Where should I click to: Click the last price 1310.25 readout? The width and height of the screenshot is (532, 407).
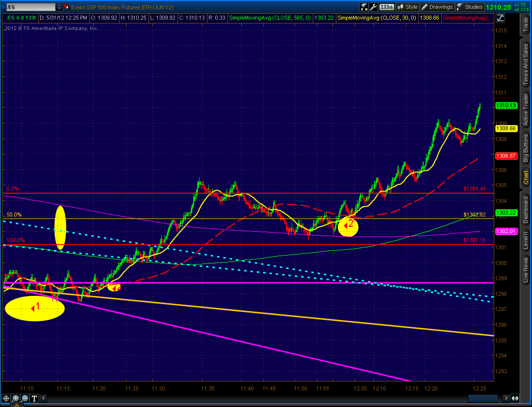pos(498,7)
